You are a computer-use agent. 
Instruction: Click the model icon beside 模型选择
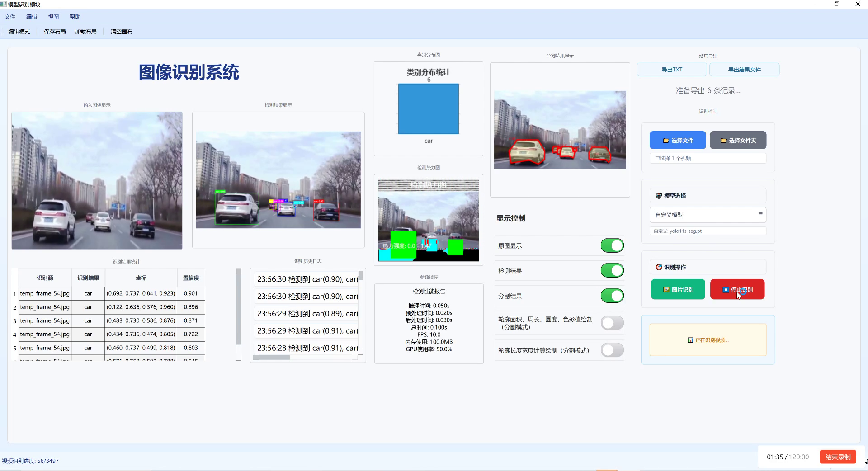click(x=659, y=195)
